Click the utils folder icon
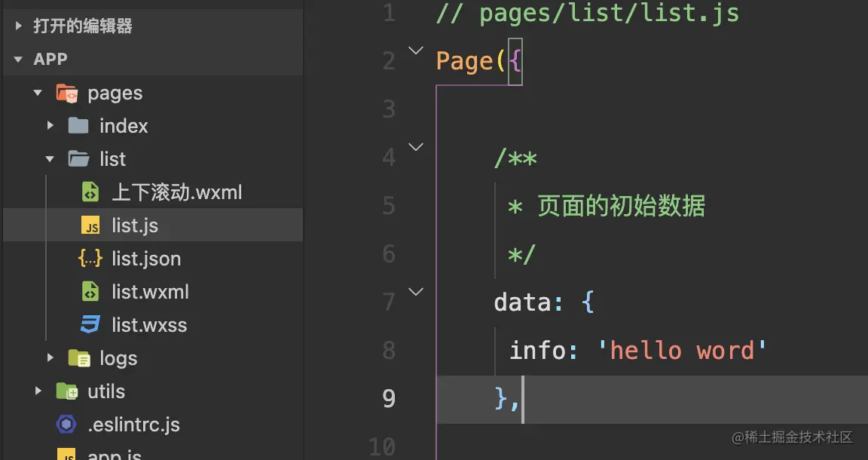The height and width of the screenshot is (460, 868). (x=67, y=391)
